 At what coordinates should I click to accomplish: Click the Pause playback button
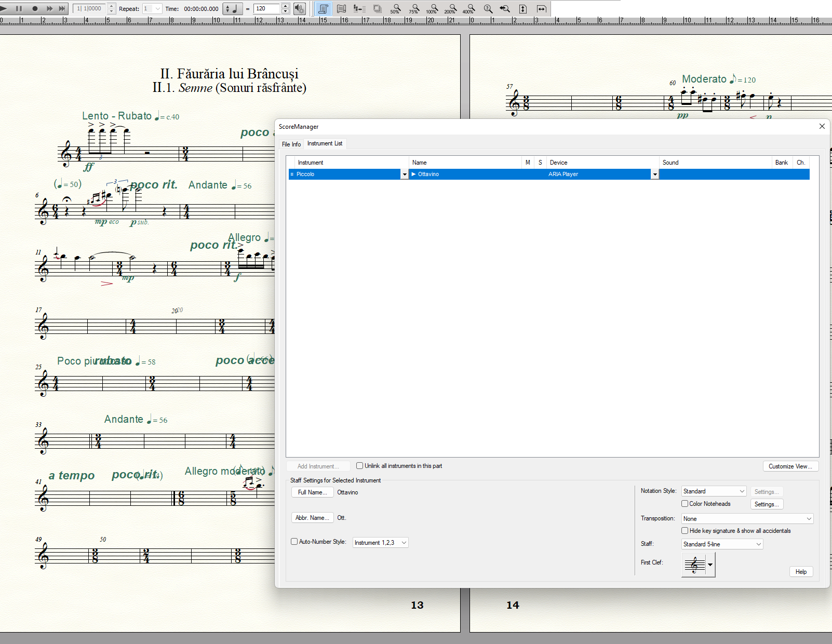pos(19,8)
